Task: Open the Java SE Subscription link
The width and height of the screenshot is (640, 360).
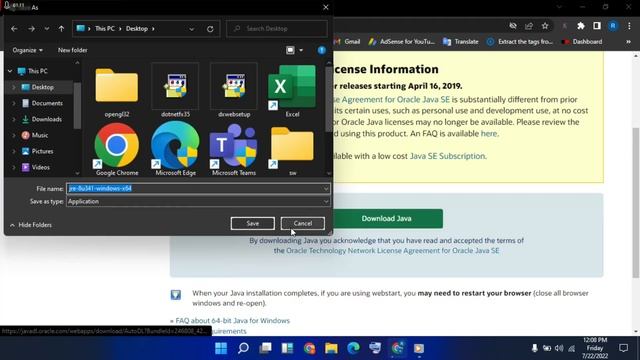Action: click(x=447, y=156)
